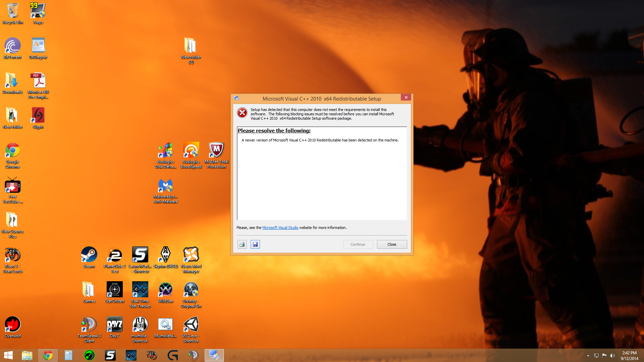Click the 'Please resolve the following:' heading
This screenshot has width=644, height=362.
[x=274, y=131]
